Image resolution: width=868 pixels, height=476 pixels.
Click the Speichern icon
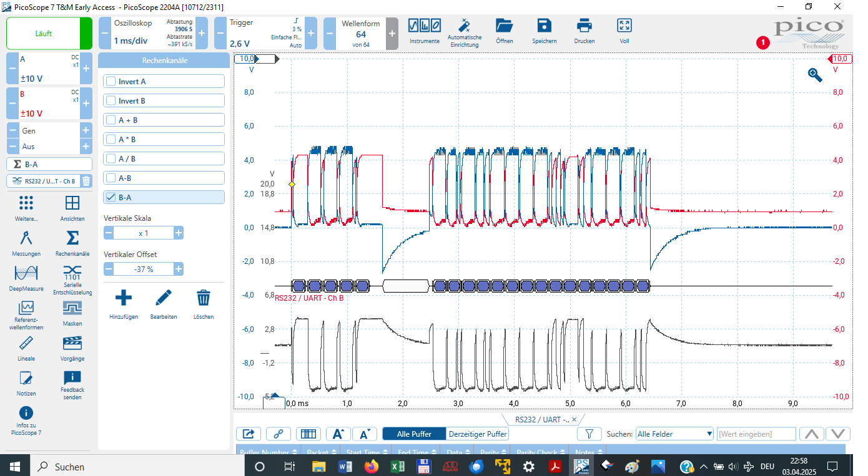click(544, 26)
